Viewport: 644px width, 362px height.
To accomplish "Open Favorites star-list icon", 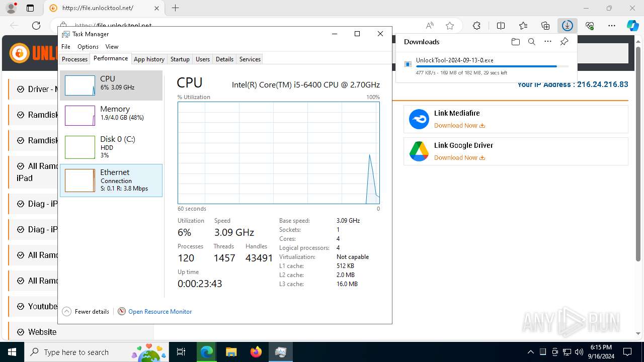I will pyautogui.click(x=523, y=26).
